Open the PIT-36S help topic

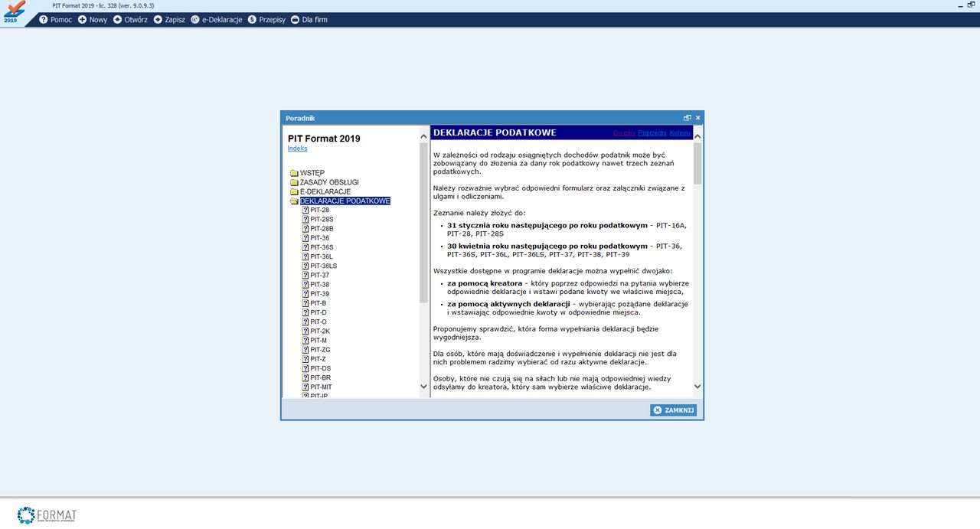pyautogui.click(x=322, y=247)
